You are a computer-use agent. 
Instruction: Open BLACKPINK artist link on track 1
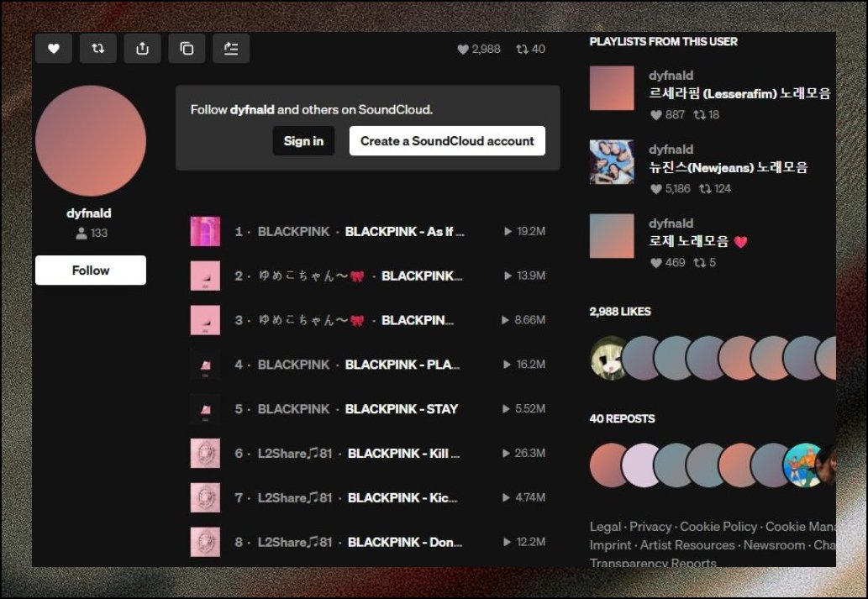click(293, 231)
